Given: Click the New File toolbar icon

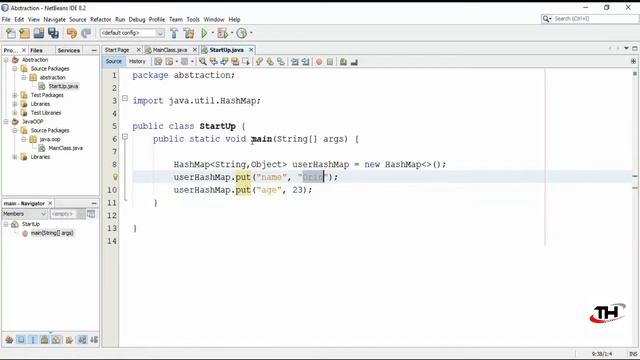Looking at the screenshot, I should (x=11, y=33).
